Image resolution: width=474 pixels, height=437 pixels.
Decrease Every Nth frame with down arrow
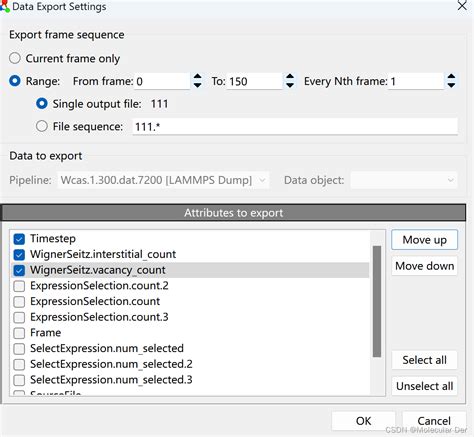(451, 85)
